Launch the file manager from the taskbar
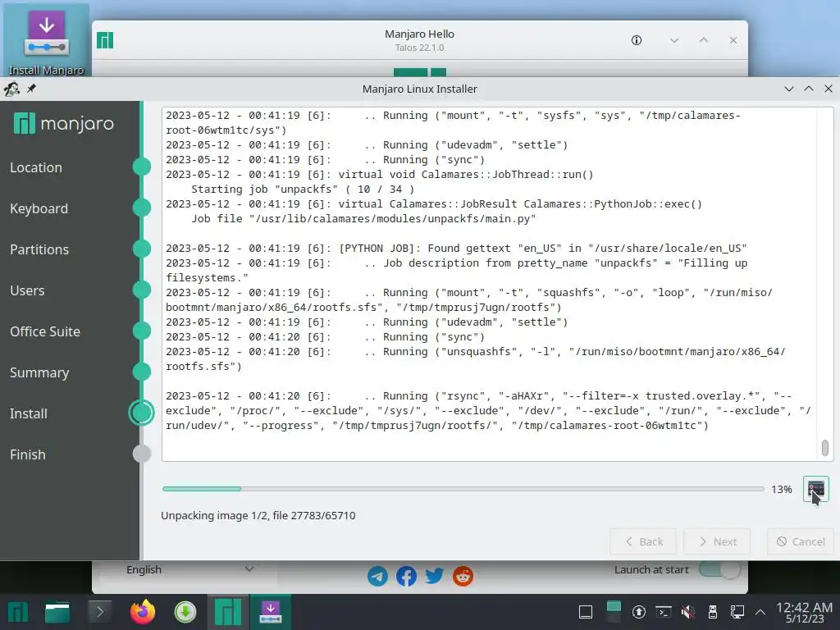 [57, 612]
